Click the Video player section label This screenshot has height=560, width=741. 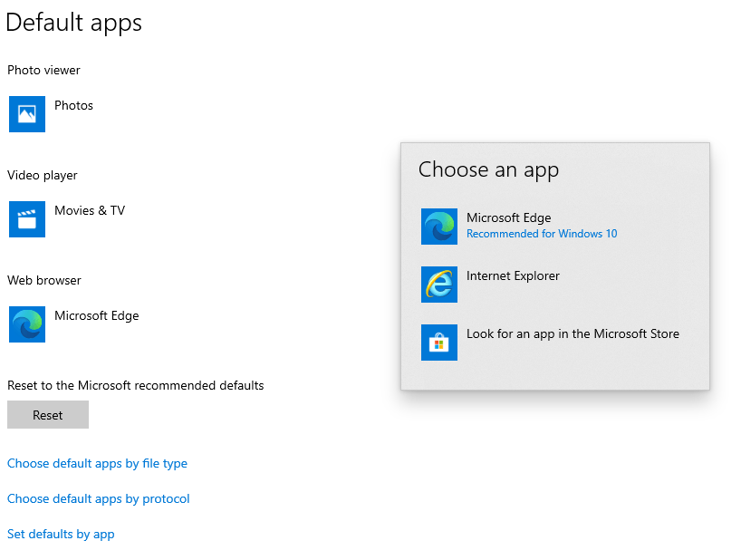42,175
